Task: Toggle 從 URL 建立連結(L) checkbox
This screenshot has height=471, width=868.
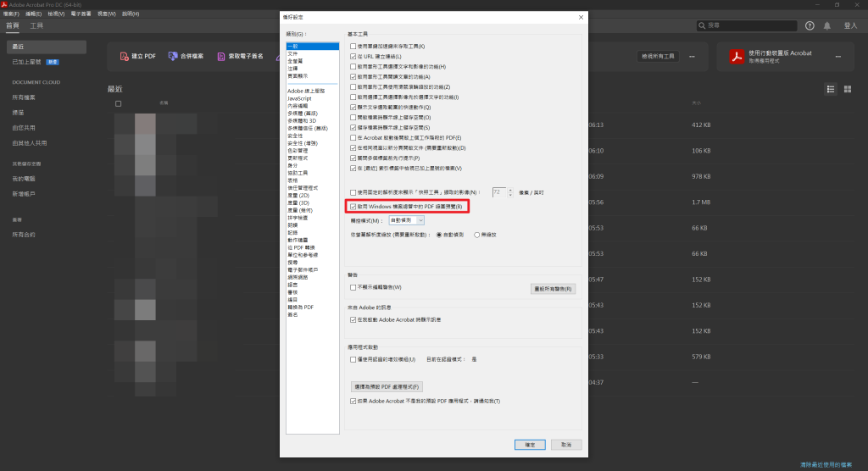Action: pyautogui.click(x=353, y=57)
